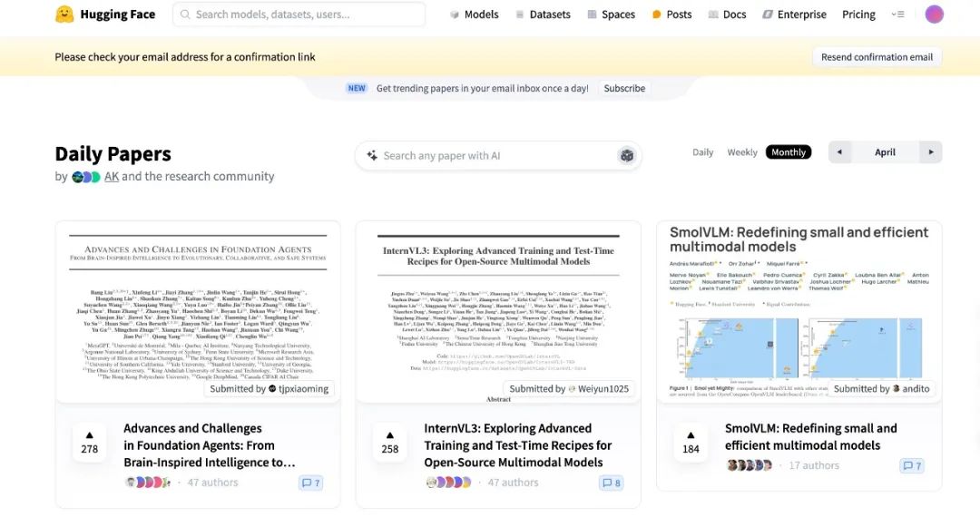Click '47 authors' on Foundation Agents card
The height and width of the screenshot is (517, 980).
(x=212, y=482)
